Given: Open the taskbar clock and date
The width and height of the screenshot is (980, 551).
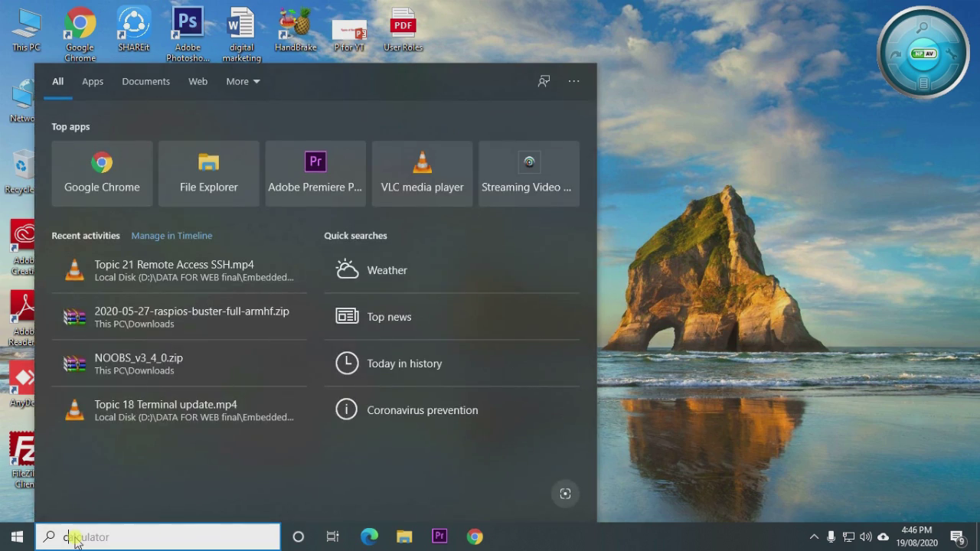Looking at the screenshot, I should (x=916, y=536).
